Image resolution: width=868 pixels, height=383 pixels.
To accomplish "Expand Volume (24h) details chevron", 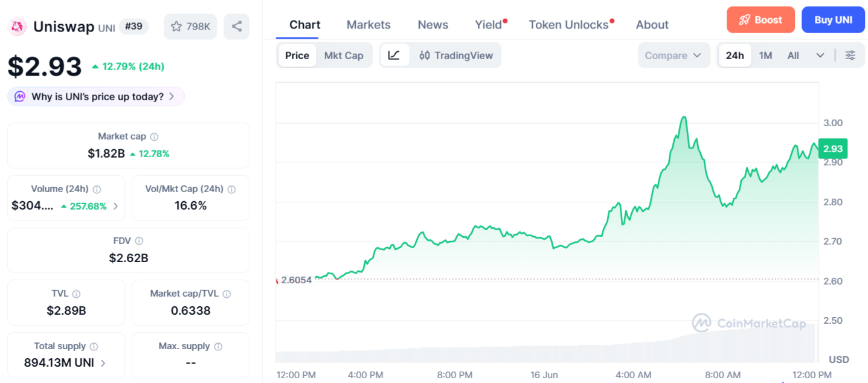I will [x=115, y=206].
